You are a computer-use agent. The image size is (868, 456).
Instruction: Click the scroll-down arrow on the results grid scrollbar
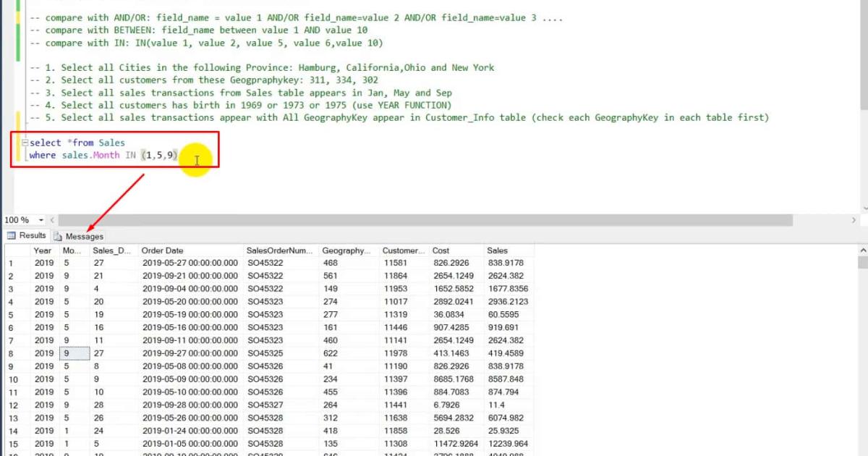coord(862,452)
